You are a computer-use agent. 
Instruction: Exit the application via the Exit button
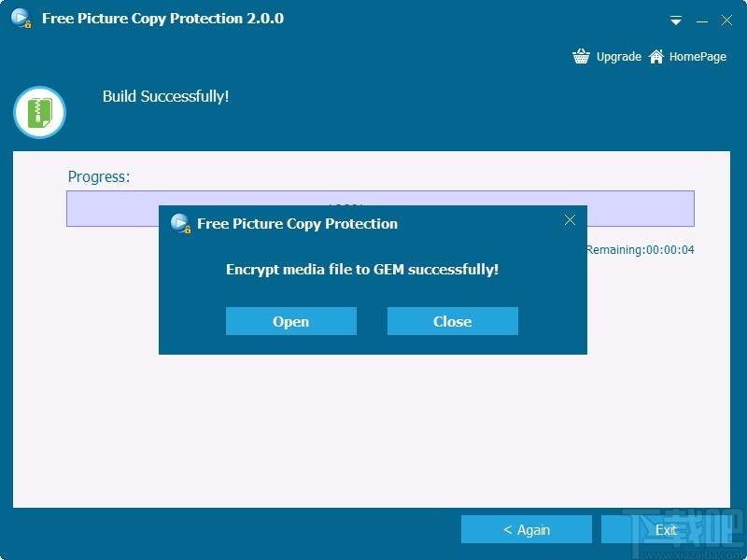[666, 529]
